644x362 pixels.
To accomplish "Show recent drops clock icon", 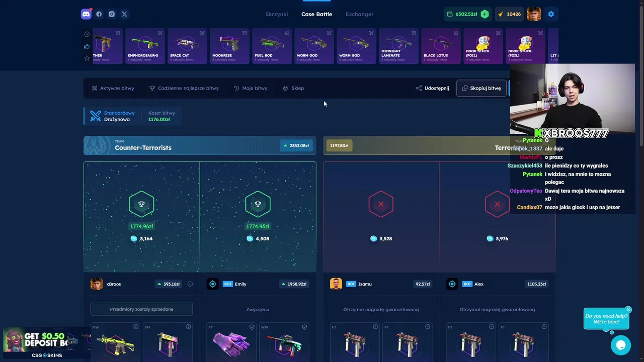I will [87, 34].
